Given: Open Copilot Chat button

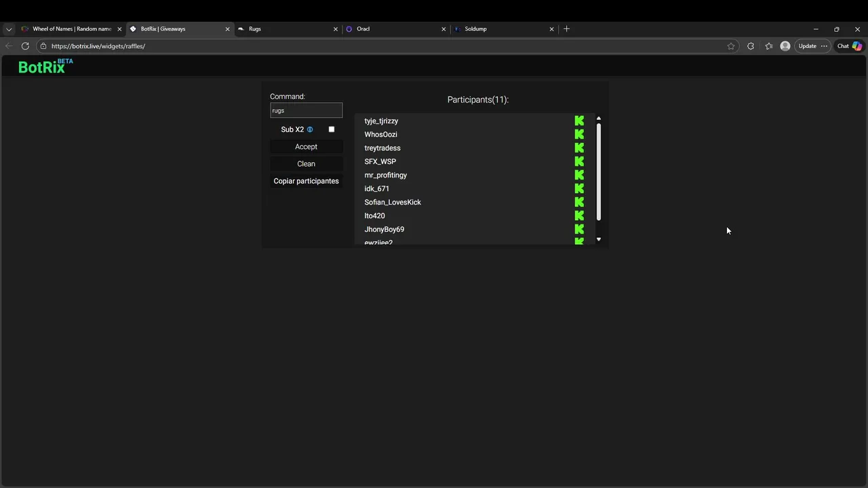Looking at the screenshot, I should pyautogui.click(x=849, y=46).
